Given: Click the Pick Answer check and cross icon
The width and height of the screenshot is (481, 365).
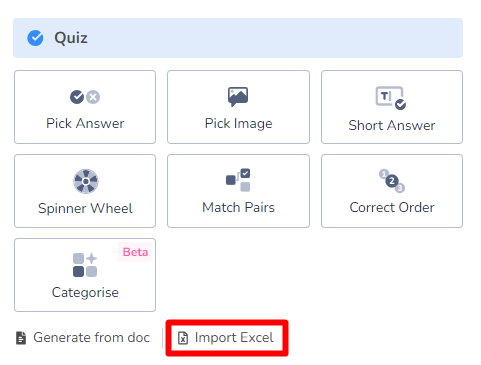Looking at the screenshot, I should (x=85, y=97).
